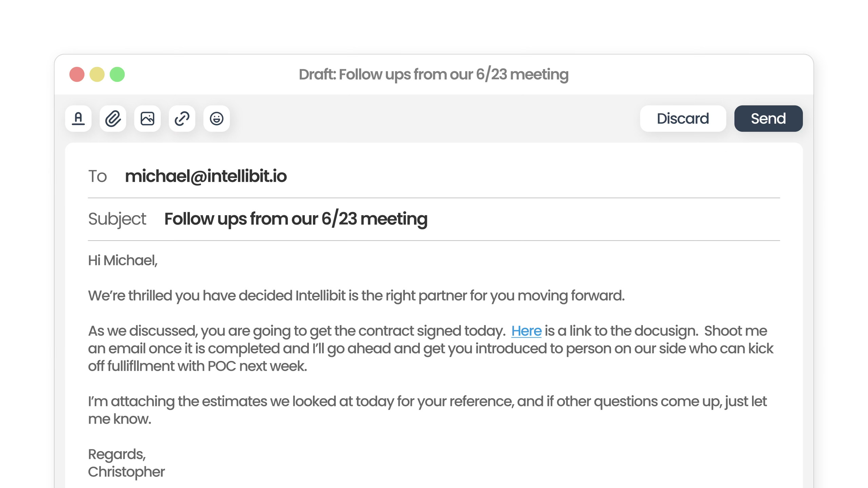Open the emoji picker

click(217, 119)
